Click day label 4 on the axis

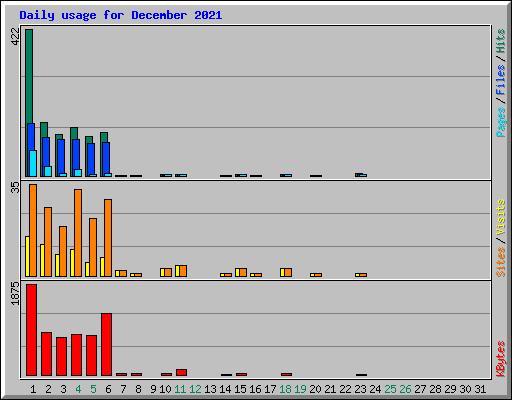coord(78,389)
